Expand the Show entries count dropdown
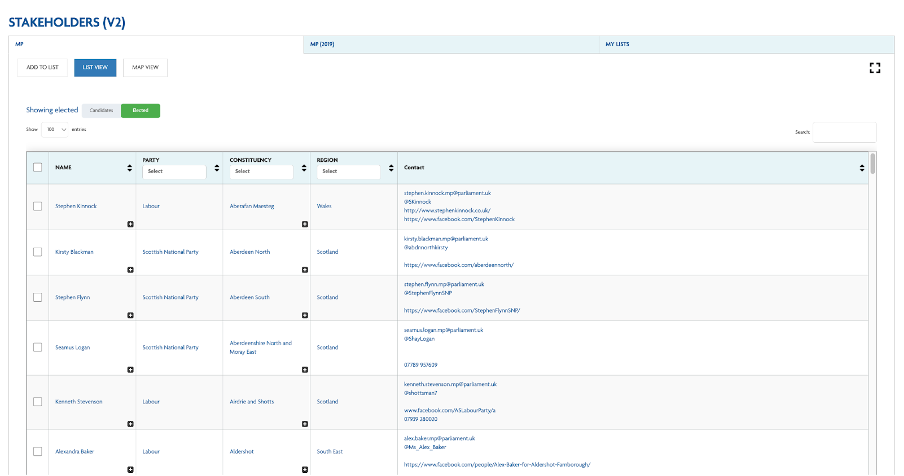 point(56,130)
